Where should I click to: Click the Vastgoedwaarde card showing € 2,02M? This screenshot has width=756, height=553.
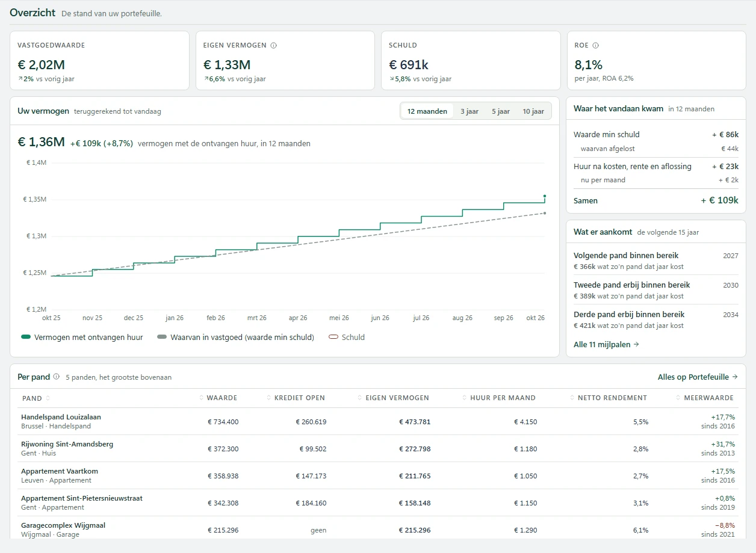click(99, 60)
